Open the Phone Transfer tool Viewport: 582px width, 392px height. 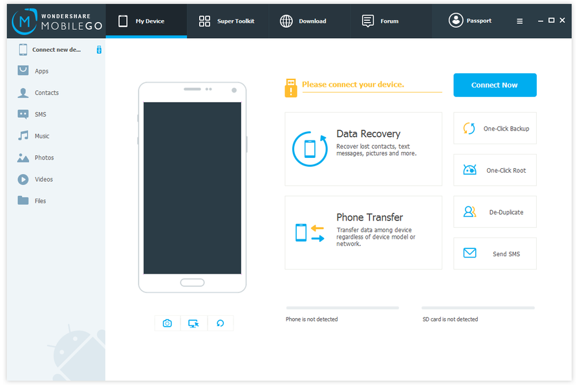click(x=363, y=232)
